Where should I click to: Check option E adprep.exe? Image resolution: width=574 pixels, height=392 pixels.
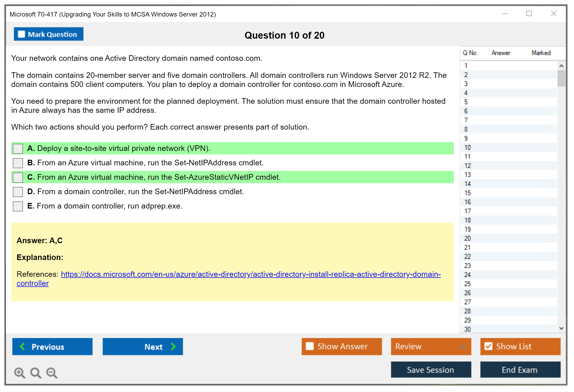pos(18,206)
